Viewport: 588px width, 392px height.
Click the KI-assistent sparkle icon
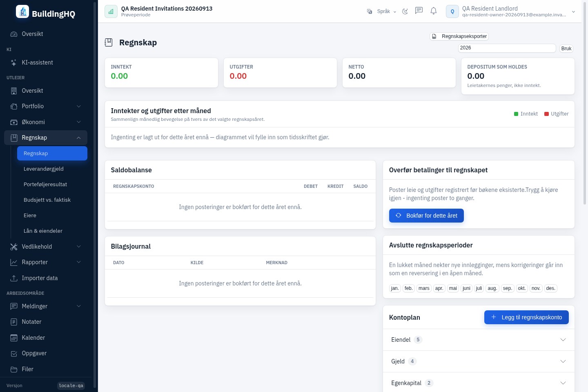(14, 62)
